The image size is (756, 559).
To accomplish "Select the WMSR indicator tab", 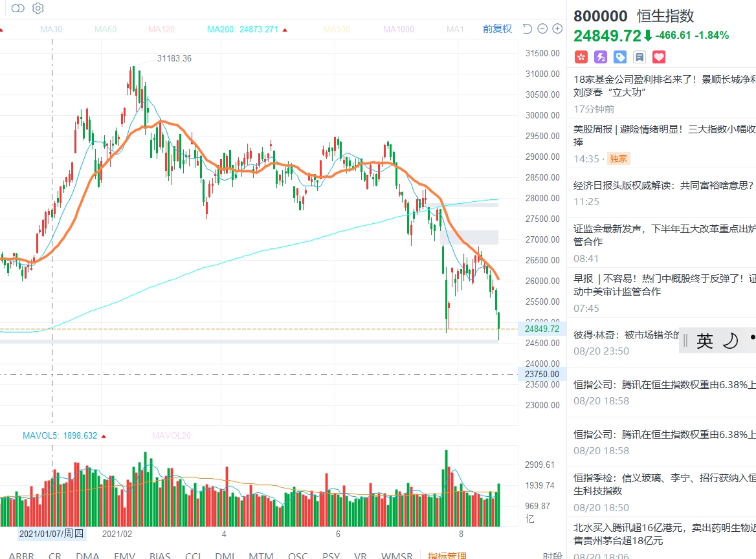I will (x=397, y=555).
